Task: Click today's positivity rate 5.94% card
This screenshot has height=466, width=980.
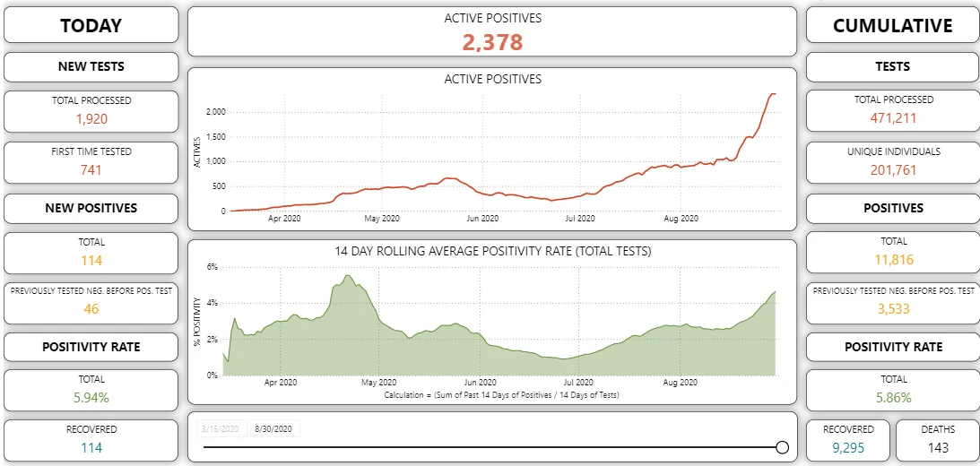Action: coord(91,390)
